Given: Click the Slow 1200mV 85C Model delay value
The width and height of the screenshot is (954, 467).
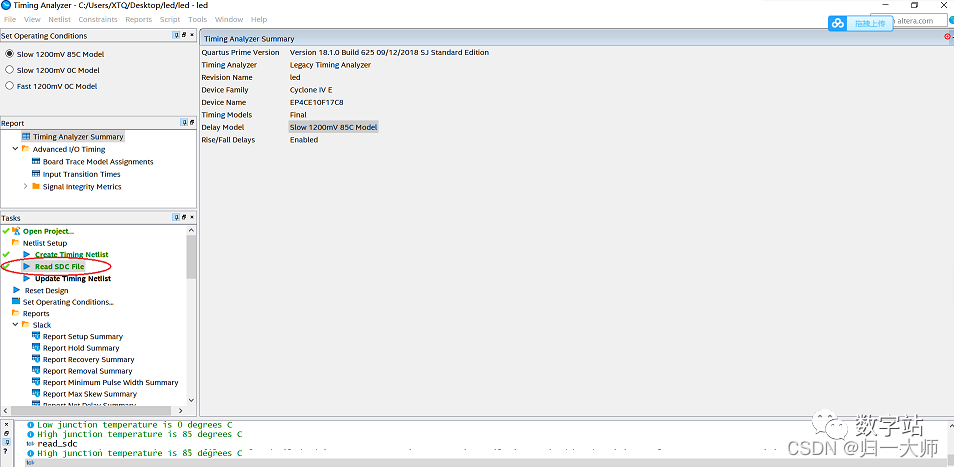Looking at the screenshot, I should [333, 127].
